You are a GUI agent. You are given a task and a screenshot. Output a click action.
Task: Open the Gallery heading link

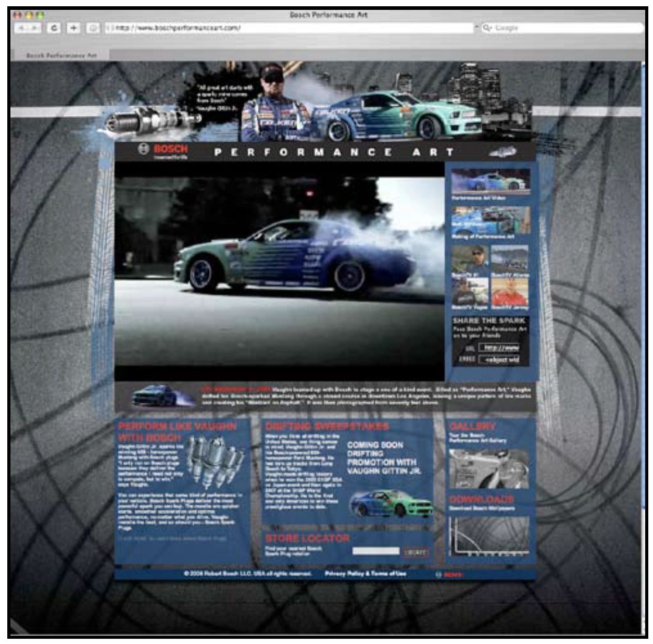click(472, 426)
